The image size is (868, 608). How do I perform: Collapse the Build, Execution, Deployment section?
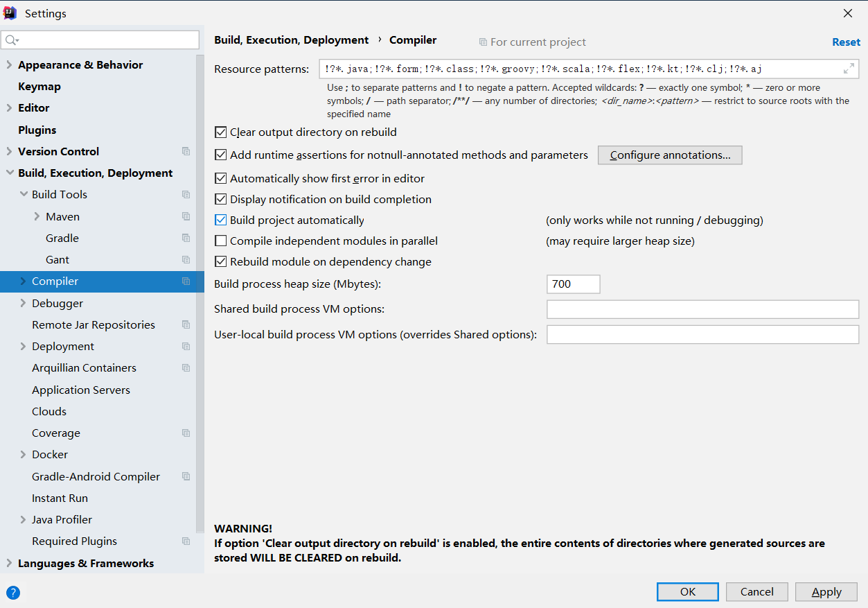[x=9, y=173]
